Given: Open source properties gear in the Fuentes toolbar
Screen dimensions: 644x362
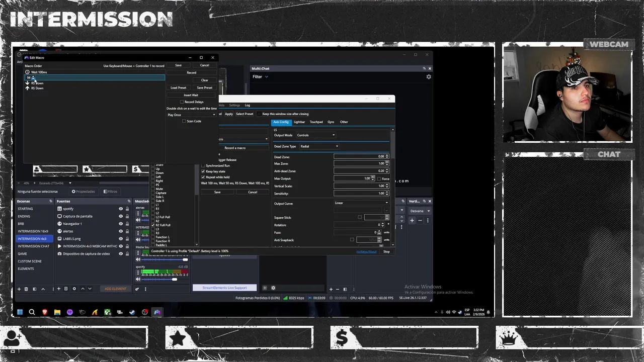Looking at the screenshot, I should 74,289.
